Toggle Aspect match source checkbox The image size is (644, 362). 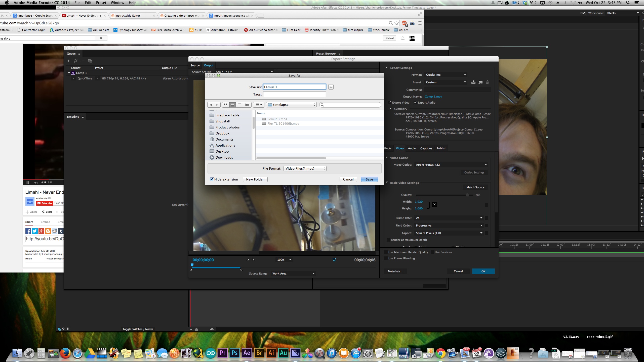[487, 233]
